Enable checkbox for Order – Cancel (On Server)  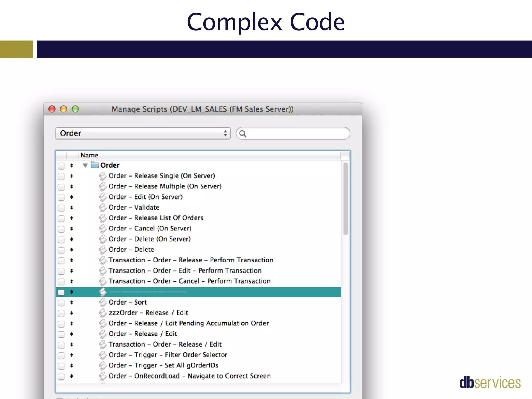61,229
